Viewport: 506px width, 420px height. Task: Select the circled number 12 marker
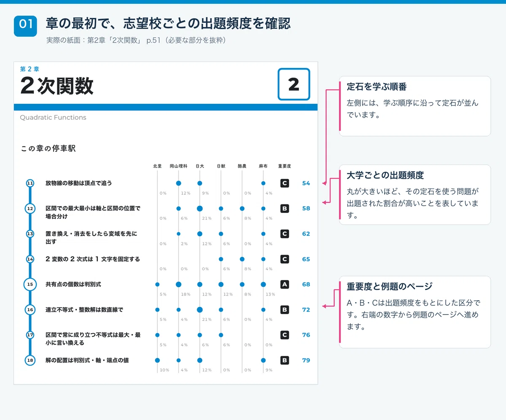tap(30, 208)
